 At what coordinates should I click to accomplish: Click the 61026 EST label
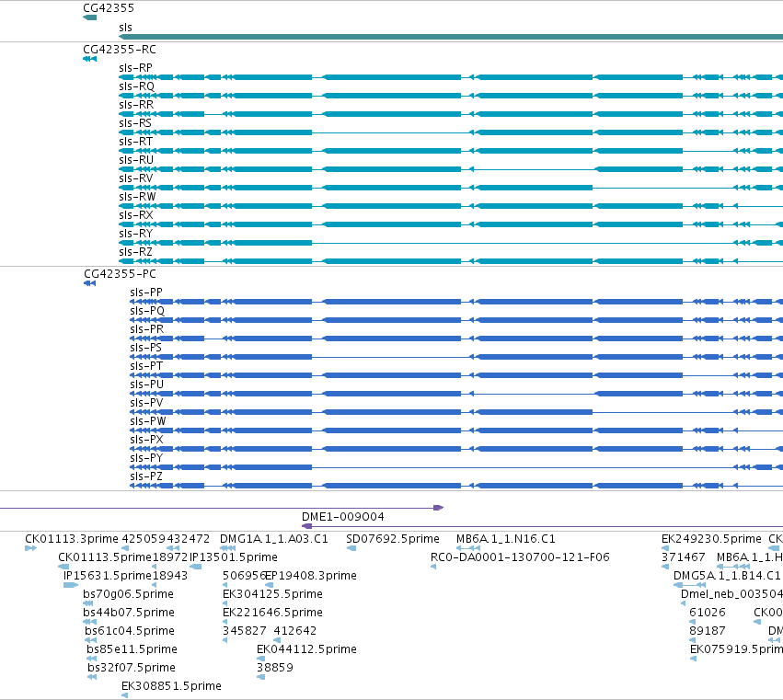tap(708, 613)
